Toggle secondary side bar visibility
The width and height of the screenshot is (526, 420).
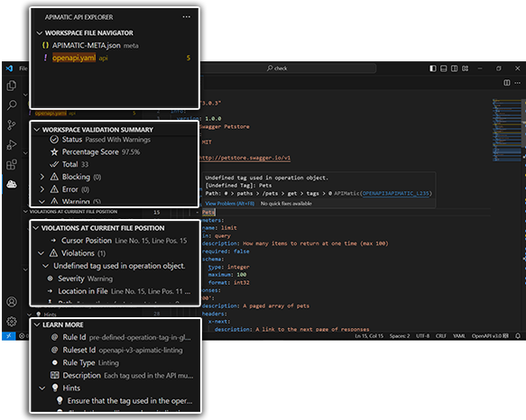point(454,68)
